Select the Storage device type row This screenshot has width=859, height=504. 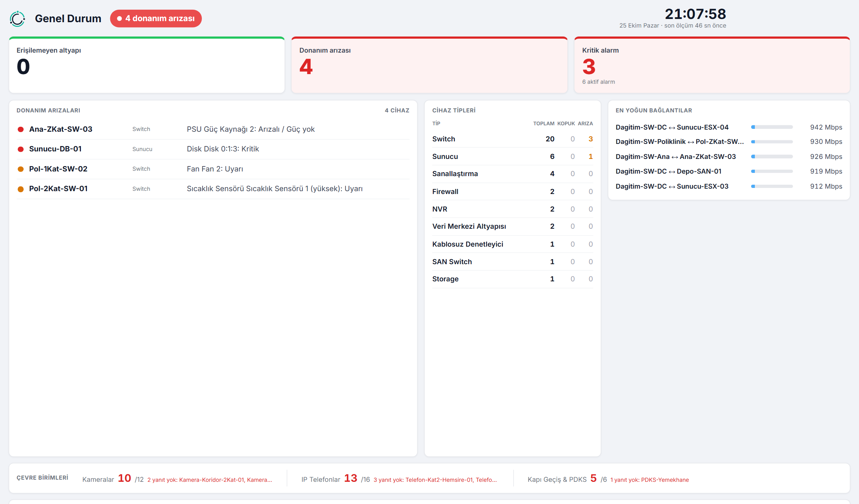(513, 279)
